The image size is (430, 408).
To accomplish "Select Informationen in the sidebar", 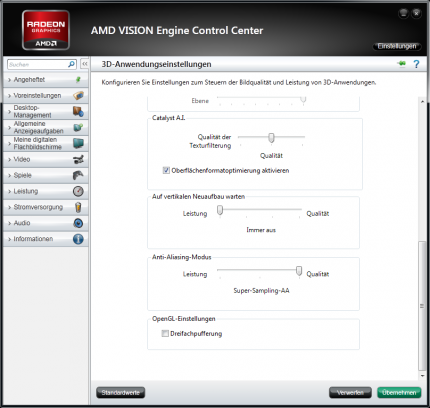I will click(46, 239).
